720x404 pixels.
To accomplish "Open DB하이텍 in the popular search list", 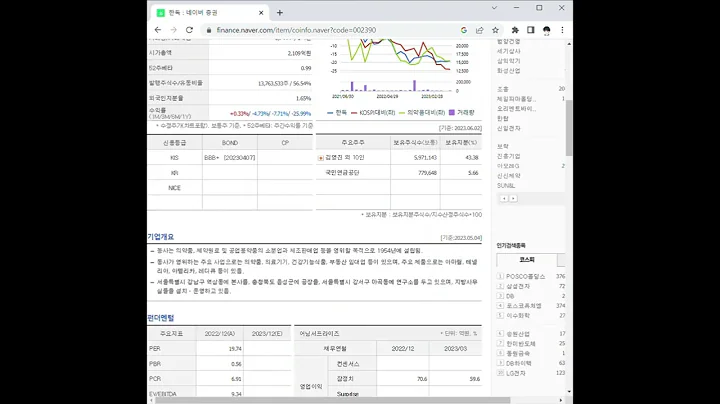I will click(x=519, y=363).
